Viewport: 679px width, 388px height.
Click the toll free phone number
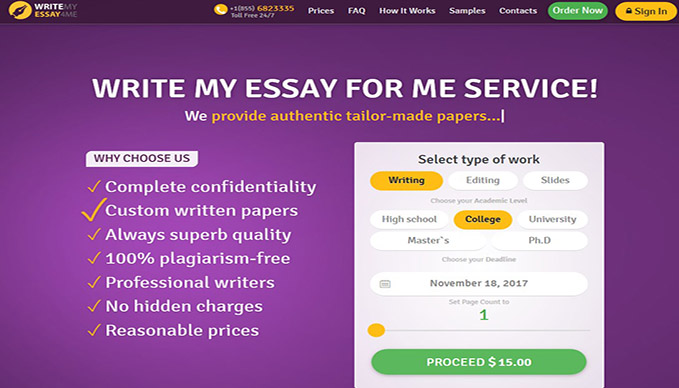[262, 8]
